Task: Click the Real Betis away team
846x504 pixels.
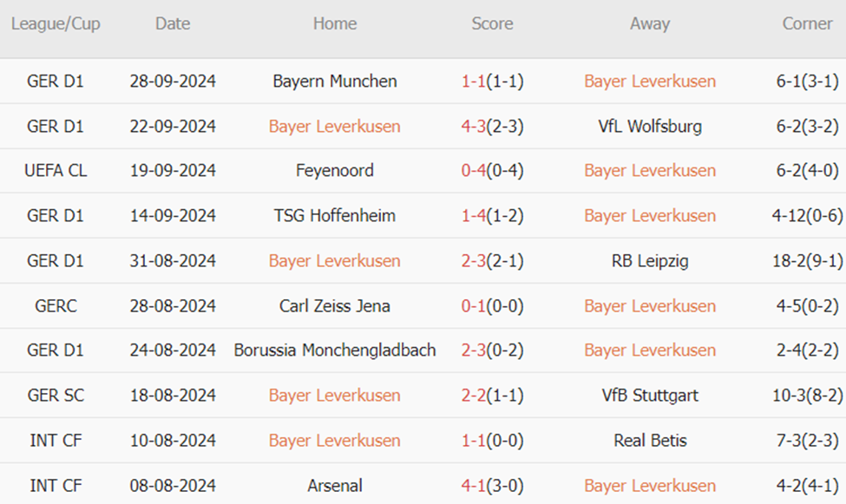Action: [650, 441]
